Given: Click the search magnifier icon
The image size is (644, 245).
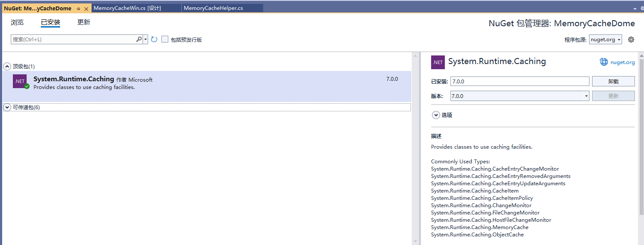Looking at the screenshot, I should pyautogui.click(x=139, y=39).
